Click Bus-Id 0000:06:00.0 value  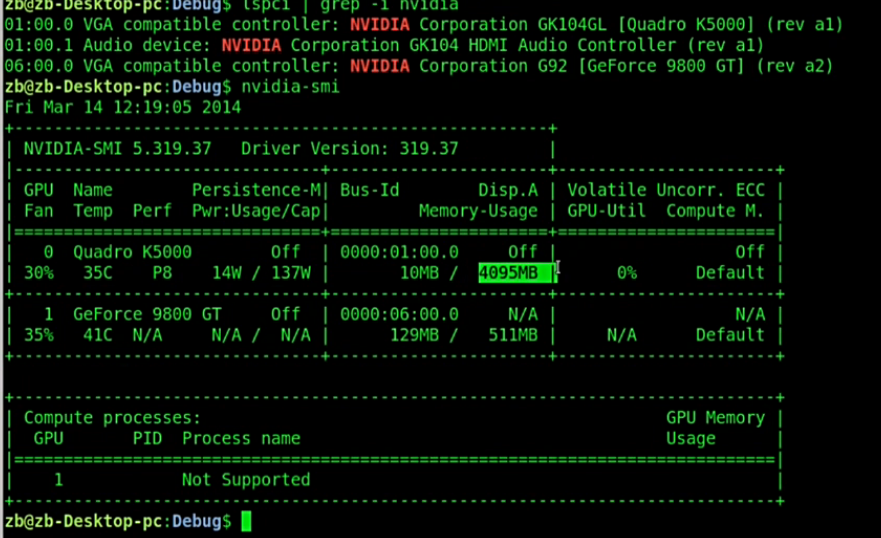[x=399, y=314]
